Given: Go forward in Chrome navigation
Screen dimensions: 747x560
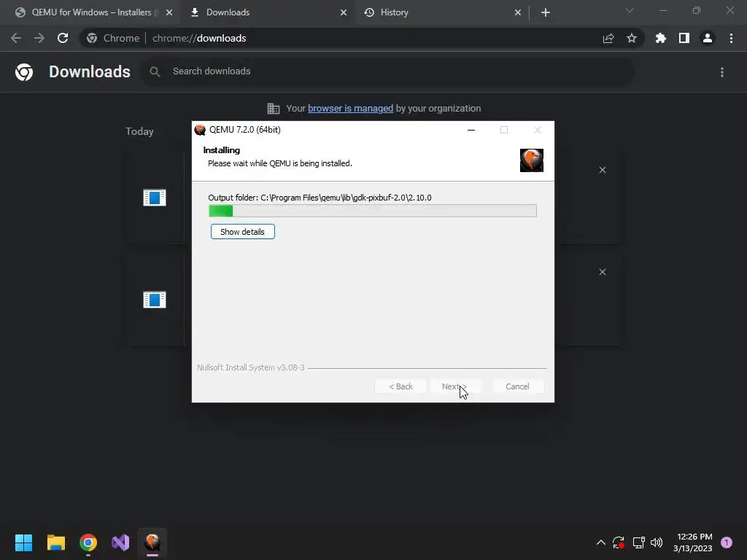Looking at the screenshot, I should click(x=39, y=38).
